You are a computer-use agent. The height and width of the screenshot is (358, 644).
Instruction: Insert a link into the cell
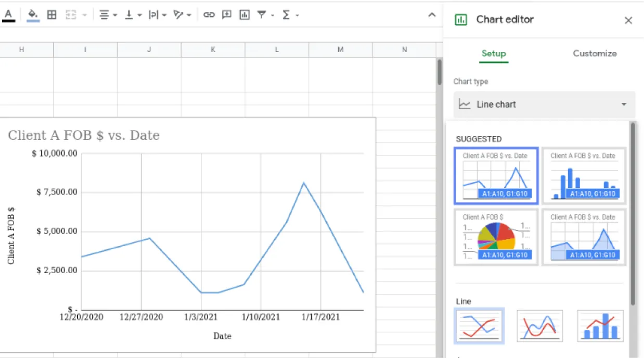click(209, 15)
